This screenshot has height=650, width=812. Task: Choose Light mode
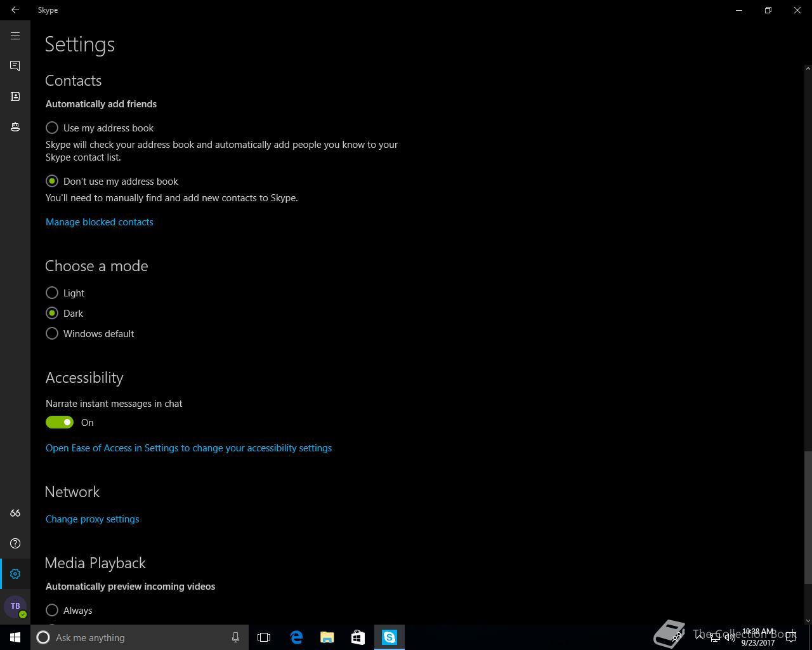tap(65, 293)
